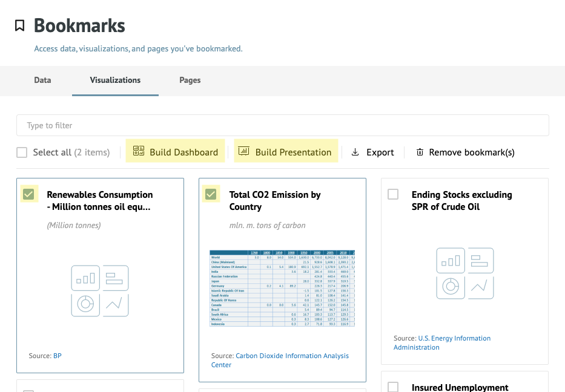Uncheck the Renewables Consumption checkbox
The height and width of the screenshot is (392, 565).
tap(28, 194)
